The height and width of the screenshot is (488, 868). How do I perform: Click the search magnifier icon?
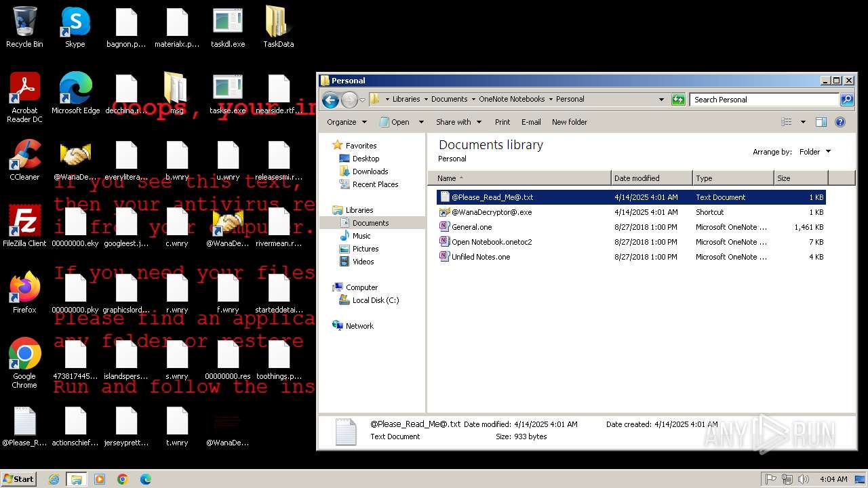pos(847,100)
